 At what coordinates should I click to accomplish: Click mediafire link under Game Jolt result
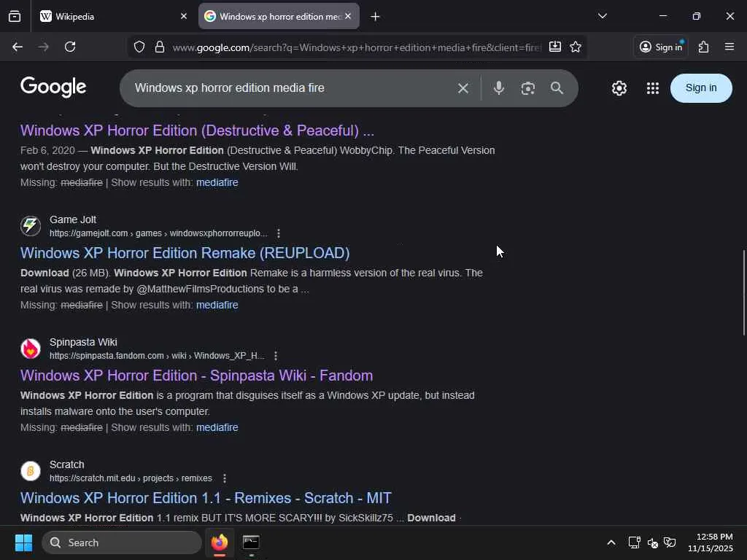217,305
